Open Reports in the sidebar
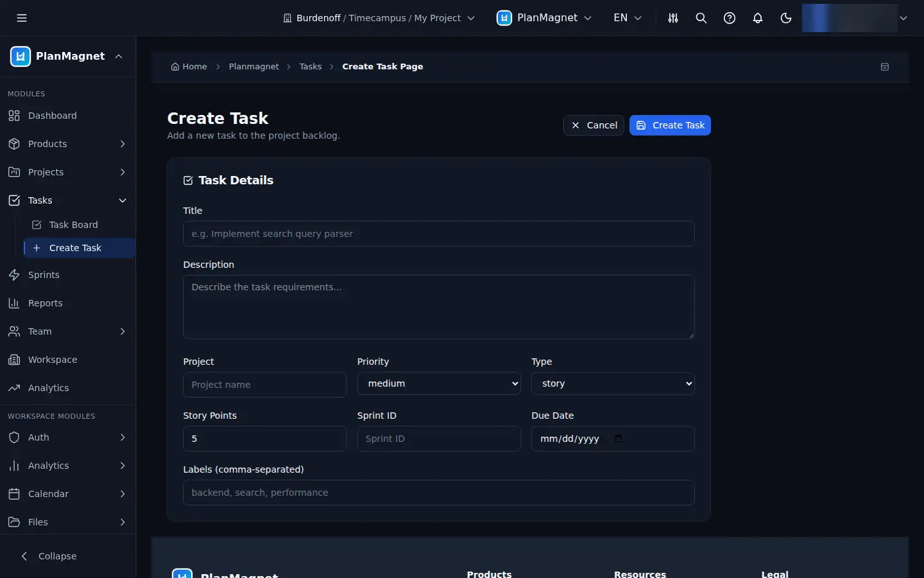This screenshot has width=924, height=578. coord(67,303)
